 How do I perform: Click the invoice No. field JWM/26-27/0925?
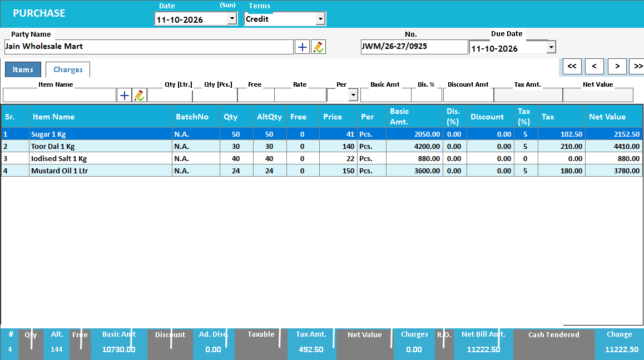click(x=414, y=47)
